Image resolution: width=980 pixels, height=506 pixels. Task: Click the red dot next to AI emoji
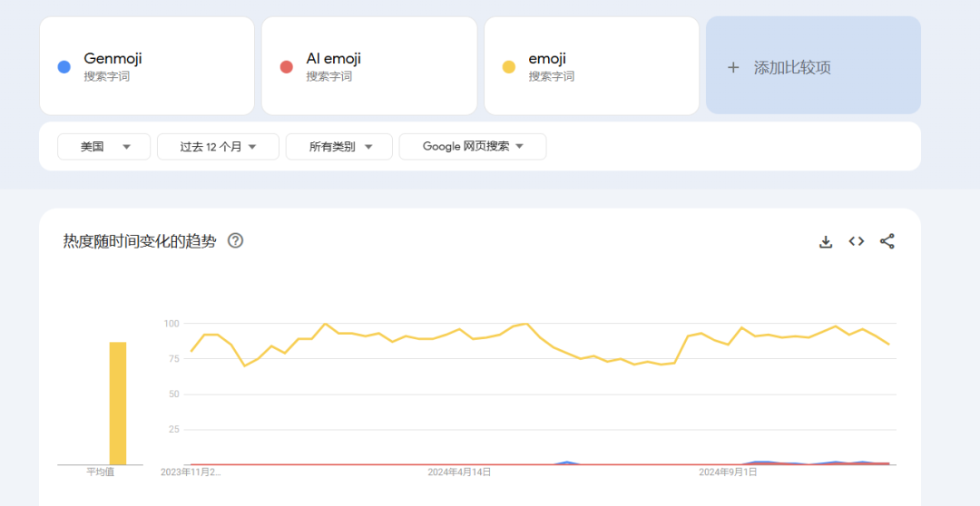tap(286, 67)
